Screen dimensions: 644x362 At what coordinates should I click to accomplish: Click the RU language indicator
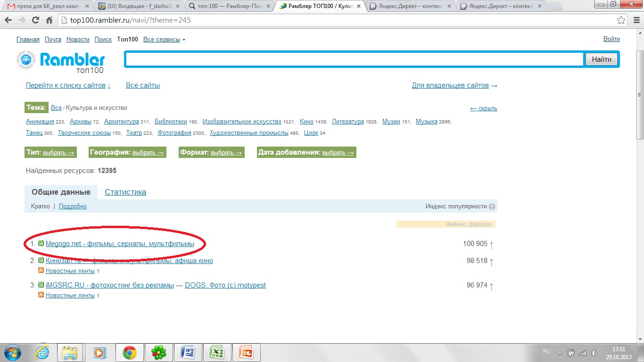547,352
